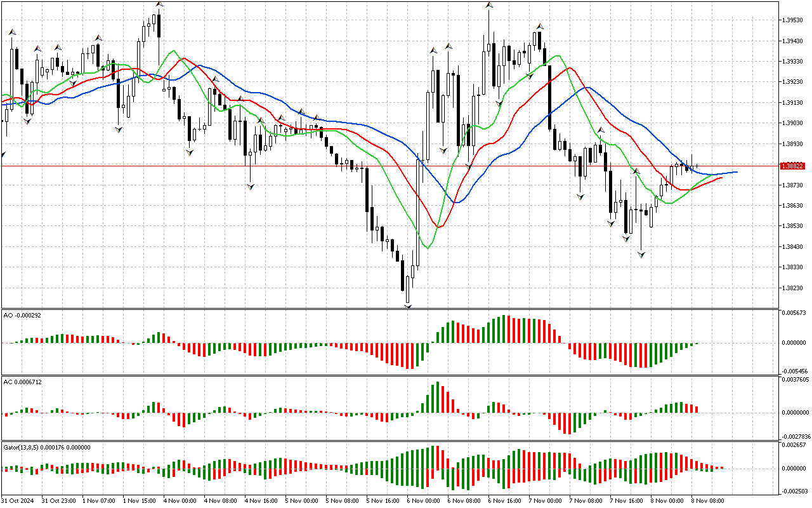Click the 6 Nov 00:00 time label
The height and width of the screenshot is (508, 812).
[x=424, y=501]
